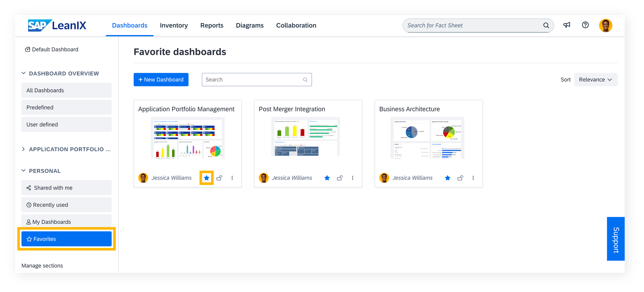Click Jessica Williams avatar on Post Merger card

pos(264,178)
